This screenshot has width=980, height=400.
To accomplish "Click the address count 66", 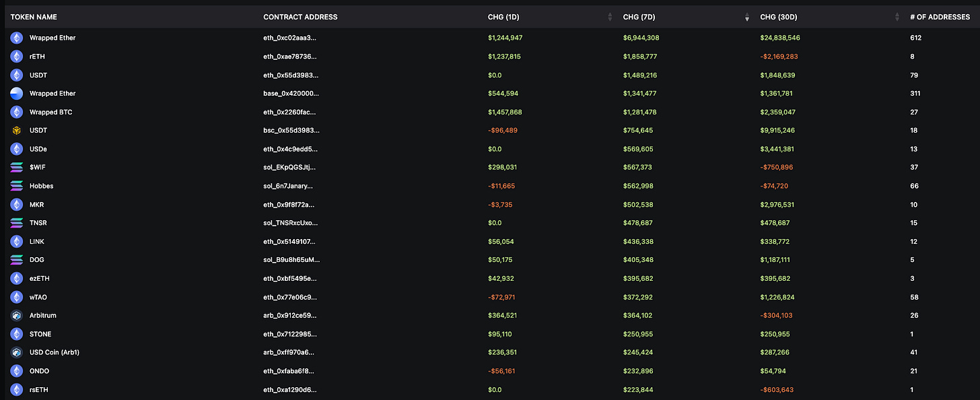I will pyautogui.click(x=914, y=186).
